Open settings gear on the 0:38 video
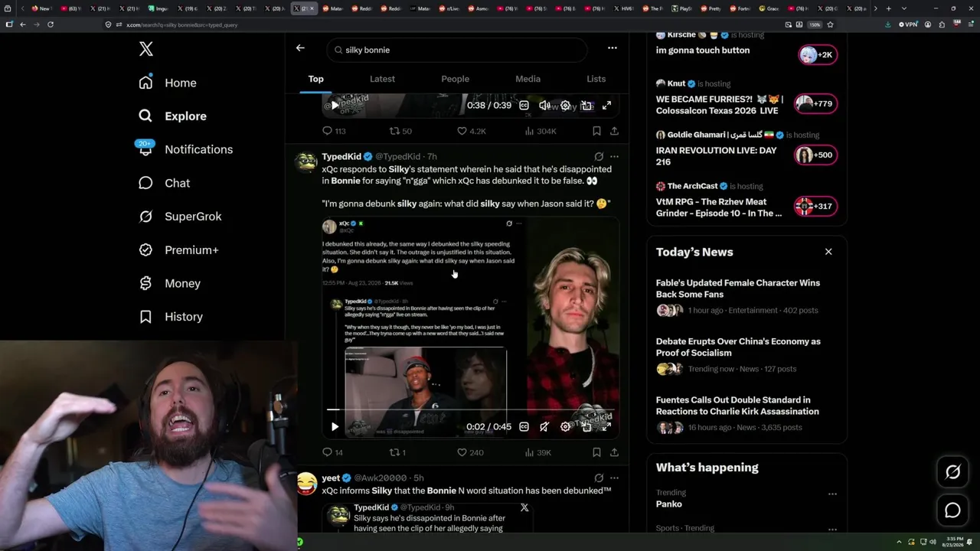Screen dimensions: 980x551 coord(565,106)
